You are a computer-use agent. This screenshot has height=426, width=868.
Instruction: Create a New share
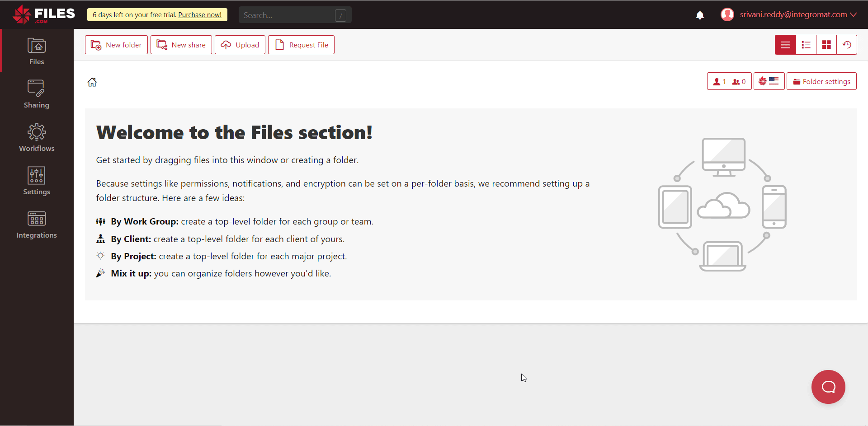pyautogui.click(x=181, y=45)
